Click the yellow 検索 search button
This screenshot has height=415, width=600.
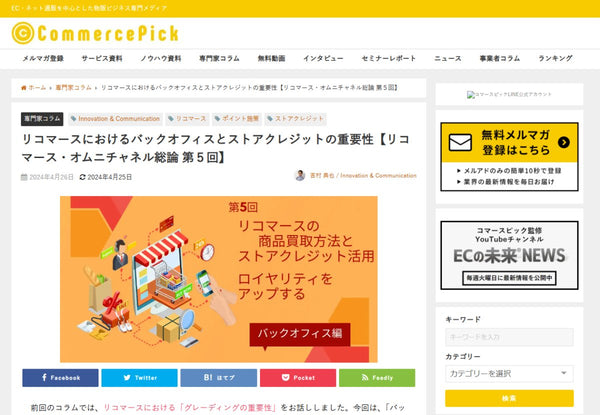pos(509,398)
